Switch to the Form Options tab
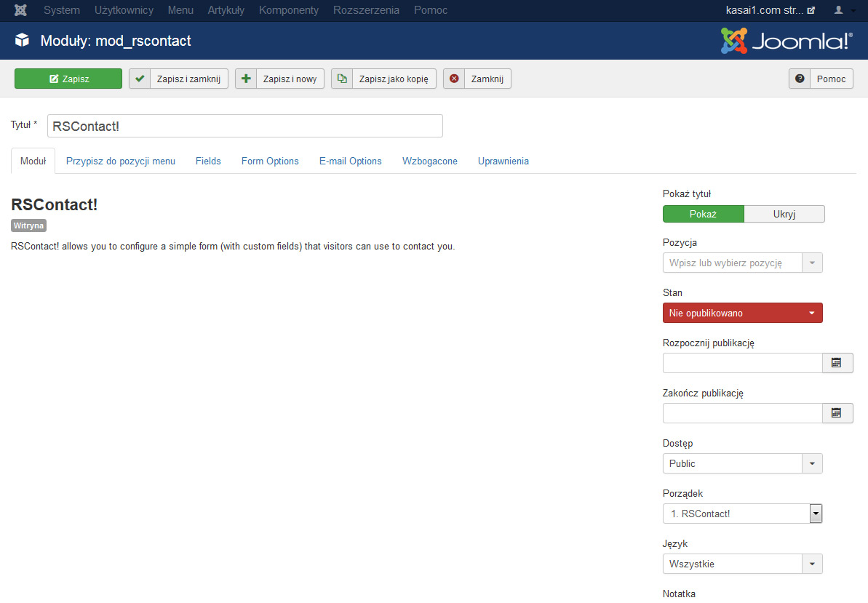 [x=270, y=161]
